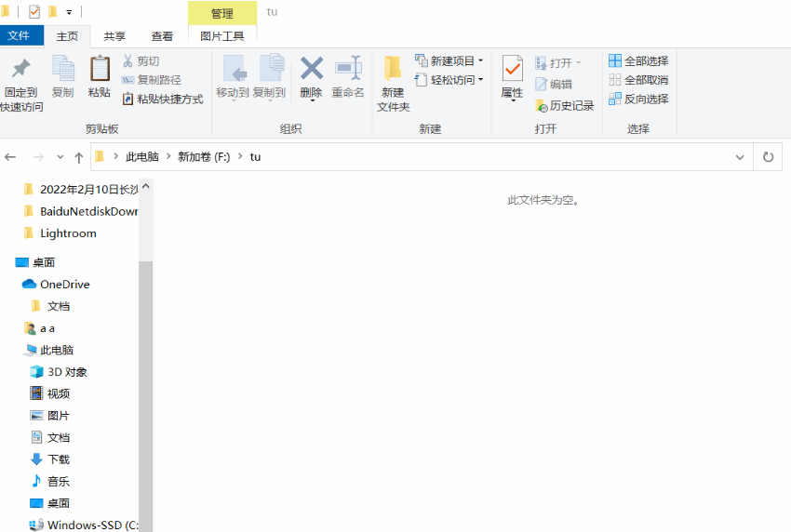Click the 管理 (Manage) contextual tab
The image size is (791, 532).
(222, 13)
